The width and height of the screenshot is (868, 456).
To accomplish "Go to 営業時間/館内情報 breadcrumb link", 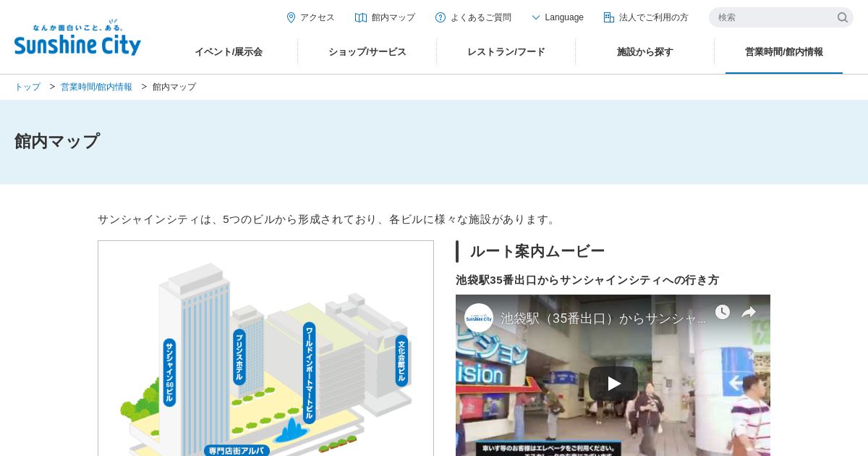I will pos(96,87).
